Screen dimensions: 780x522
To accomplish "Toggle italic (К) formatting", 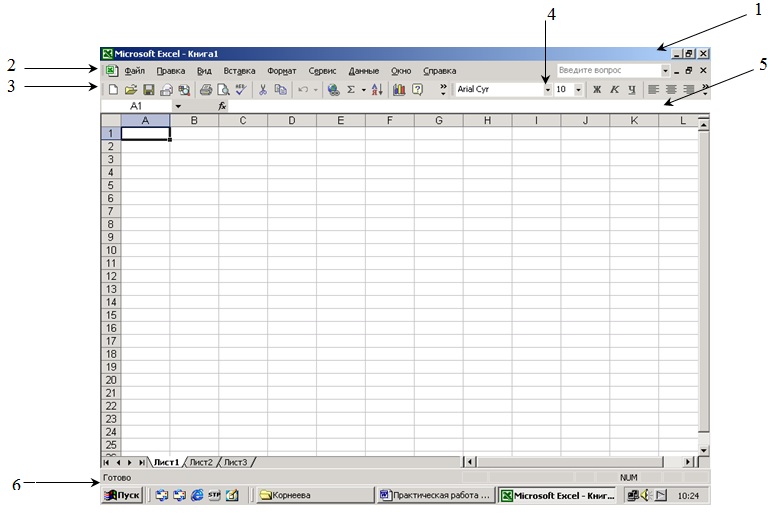I will pos(614,90).
